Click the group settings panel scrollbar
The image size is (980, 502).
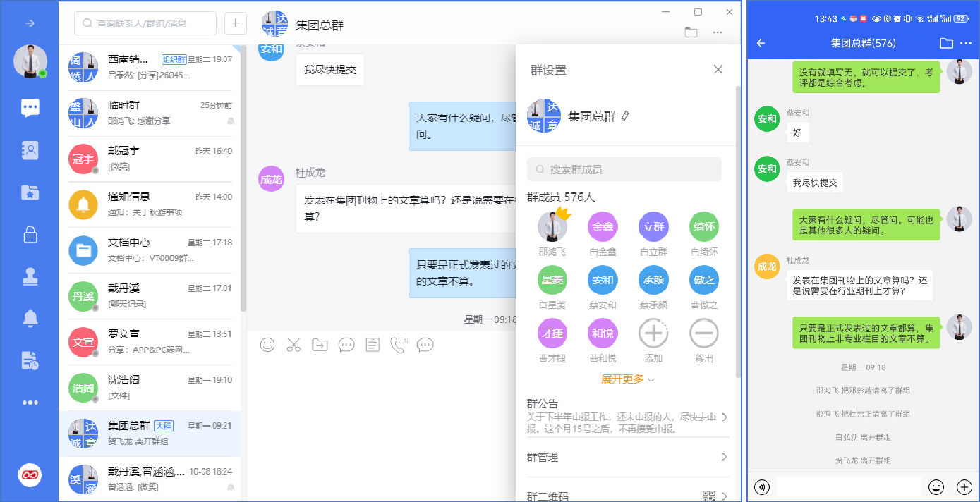738,233
